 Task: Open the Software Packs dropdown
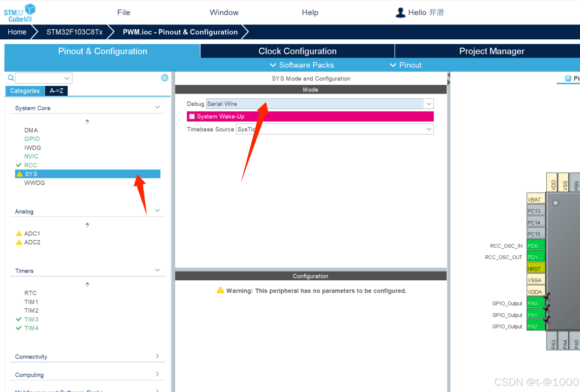tap(302, 65)
